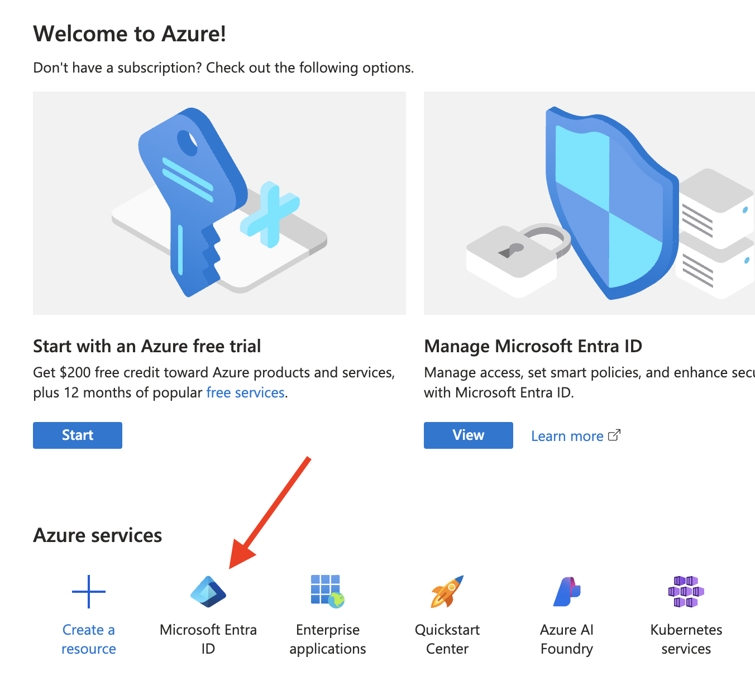
Task: Open the Learn more link
Action: tap(567, 436)
